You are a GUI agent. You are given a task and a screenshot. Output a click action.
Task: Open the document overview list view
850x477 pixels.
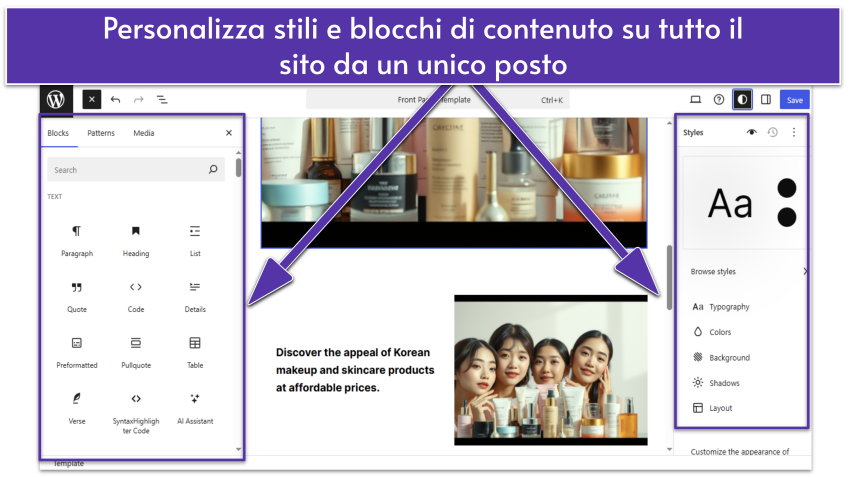coord(162,100)
